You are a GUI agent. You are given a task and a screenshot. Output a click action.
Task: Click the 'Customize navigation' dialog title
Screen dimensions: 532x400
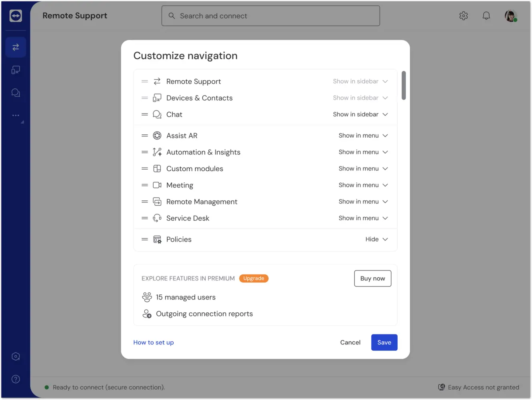[185, 56]
